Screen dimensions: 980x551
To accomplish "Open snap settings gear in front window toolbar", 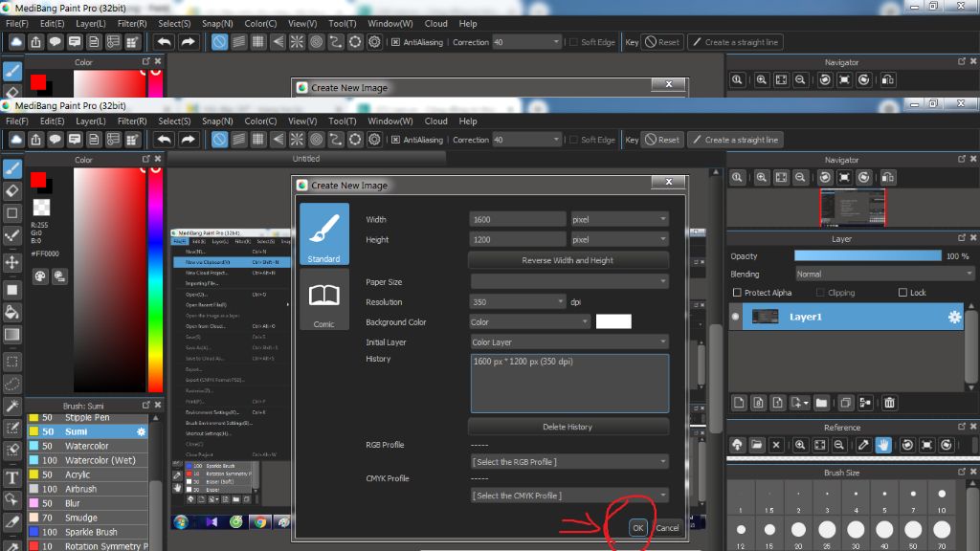I will pyautogui.click(x=374, y=140).
